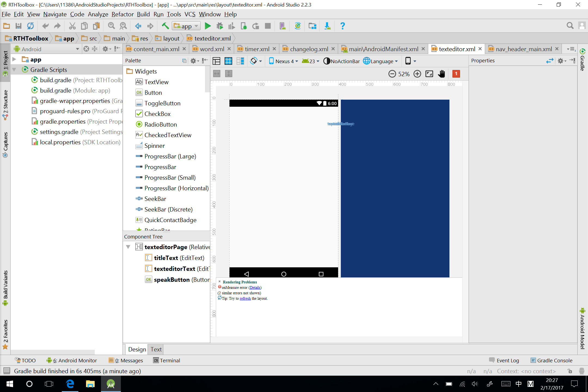Collapse texteditorPage in Component Tree

click(128, 247)
